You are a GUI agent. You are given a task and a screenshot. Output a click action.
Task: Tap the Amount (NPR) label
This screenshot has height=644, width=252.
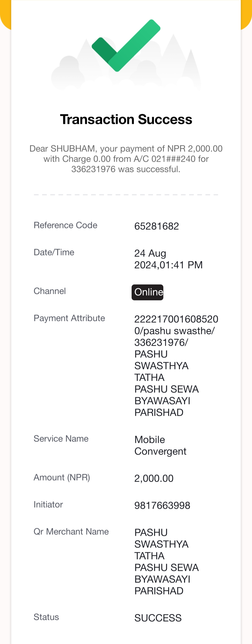pos(62,477)
